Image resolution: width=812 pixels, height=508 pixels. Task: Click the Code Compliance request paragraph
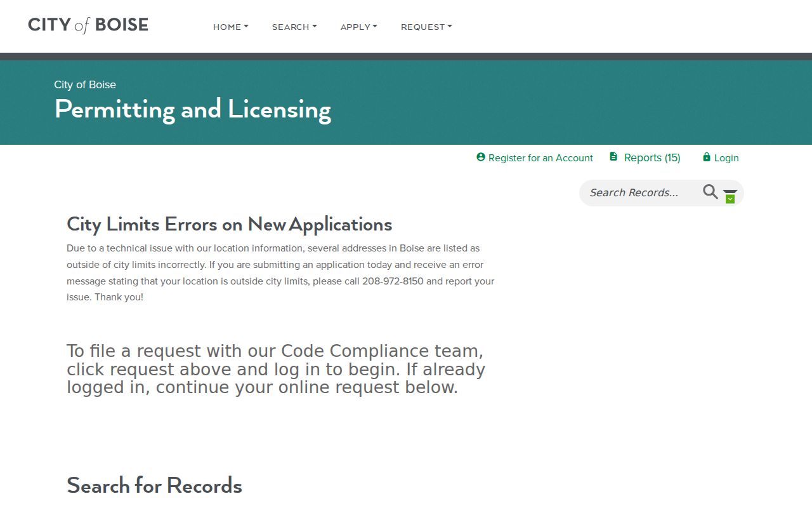pos(276,369)
